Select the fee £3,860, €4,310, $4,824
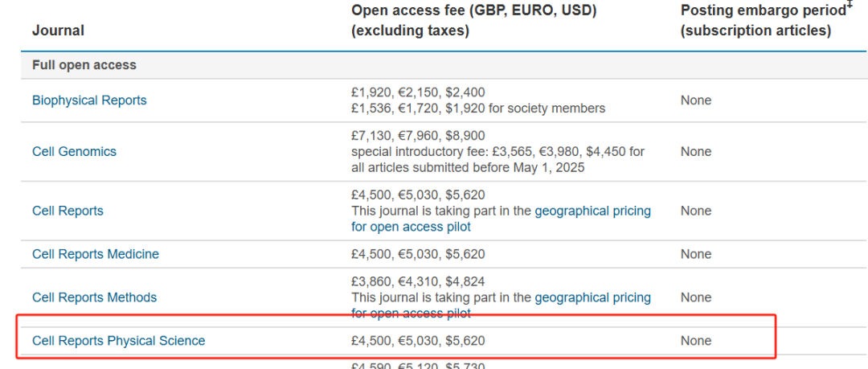This screenshot has width=868, height=369. (418, 281)
